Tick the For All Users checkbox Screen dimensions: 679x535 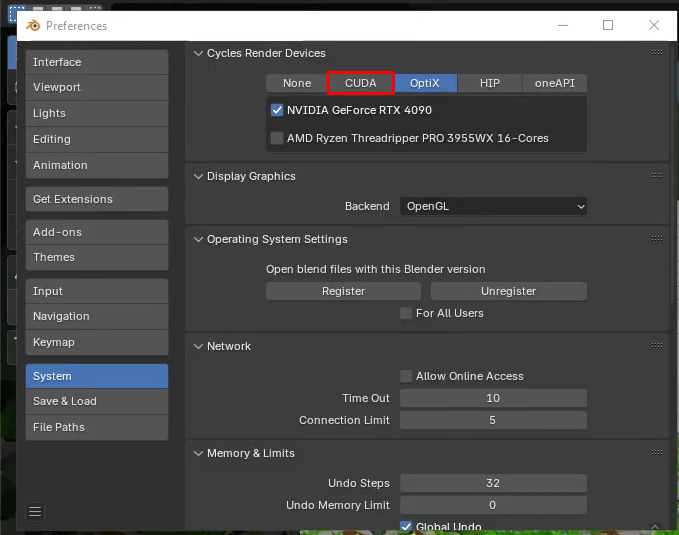(x=406, y=313)
